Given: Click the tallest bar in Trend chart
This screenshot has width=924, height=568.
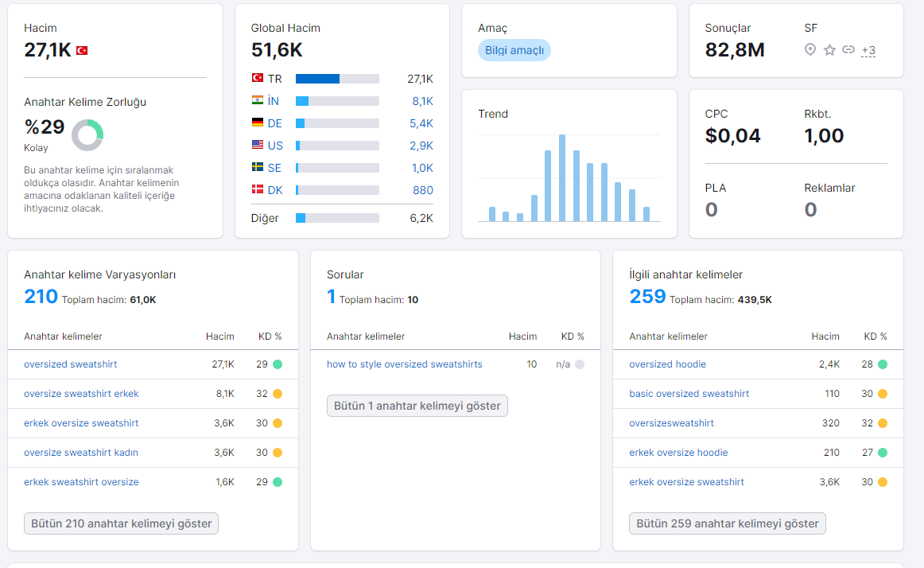Looking at the screenshot, I should (562, 178).
